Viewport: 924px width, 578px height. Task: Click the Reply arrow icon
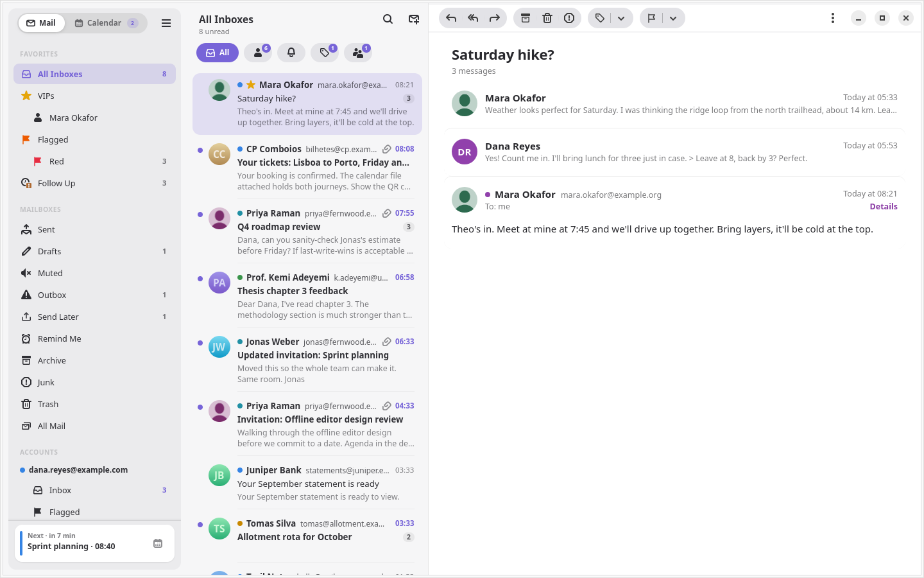451,18
